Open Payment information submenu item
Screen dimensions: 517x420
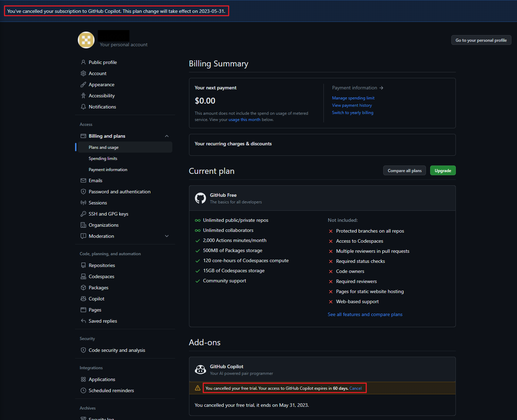[x=125, y=169]
